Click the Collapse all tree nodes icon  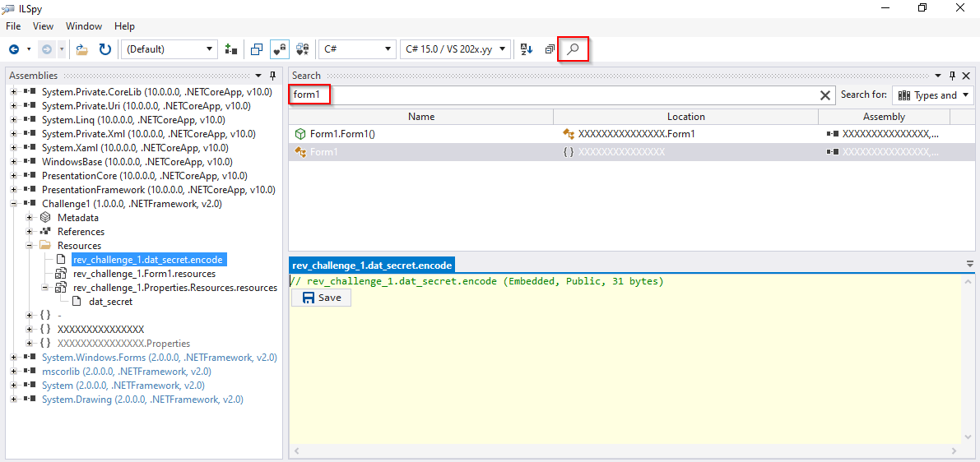click(x=550, y=49)
